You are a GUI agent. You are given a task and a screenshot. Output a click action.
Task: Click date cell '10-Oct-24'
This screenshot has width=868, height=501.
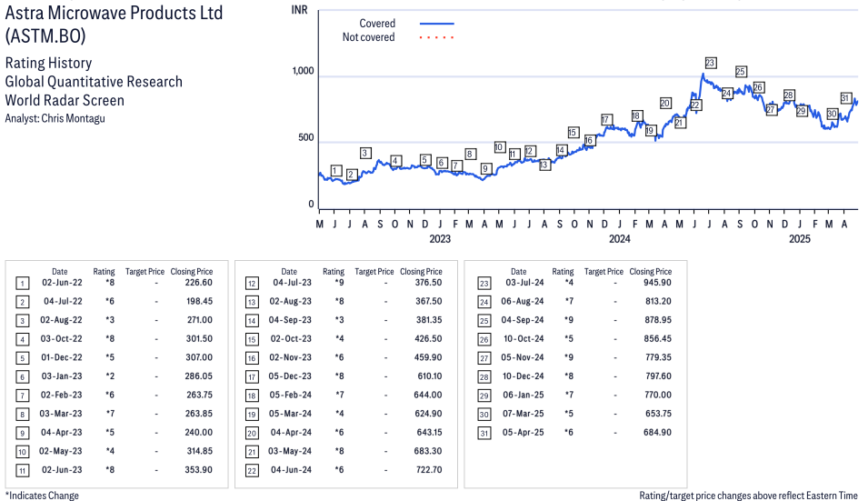524,339
